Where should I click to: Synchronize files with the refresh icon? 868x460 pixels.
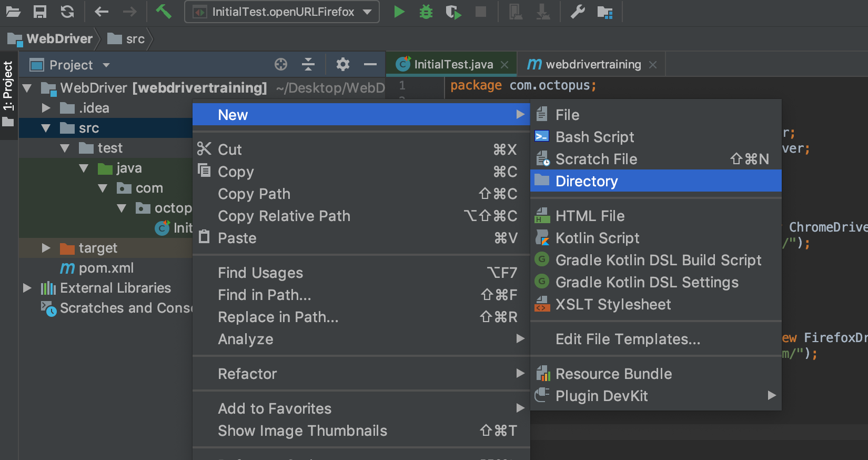pyautogui.click(x=67, y=12)
